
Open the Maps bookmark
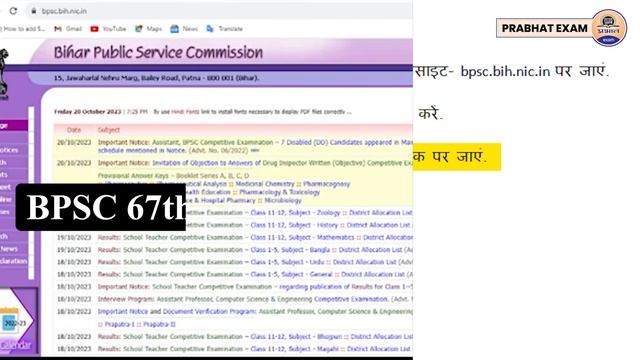149,29
